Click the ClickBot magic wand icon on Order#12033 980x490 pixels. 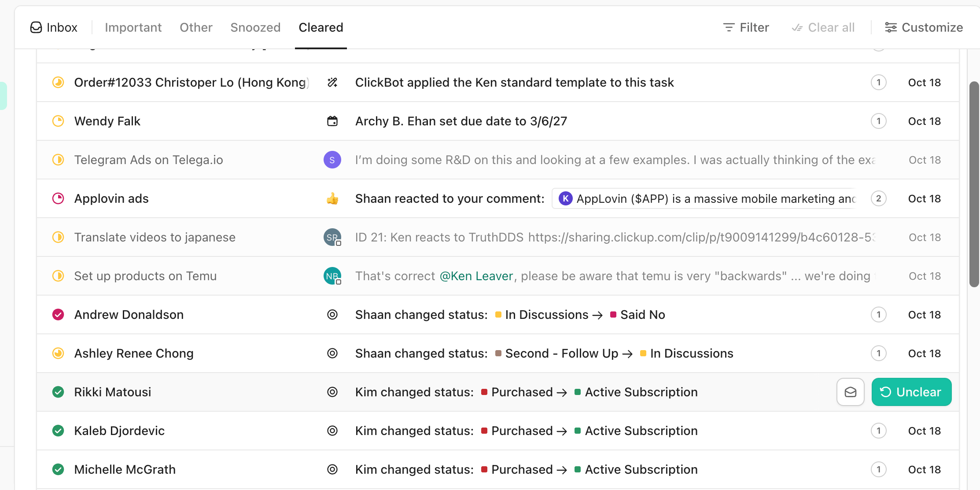coord(332,82)
